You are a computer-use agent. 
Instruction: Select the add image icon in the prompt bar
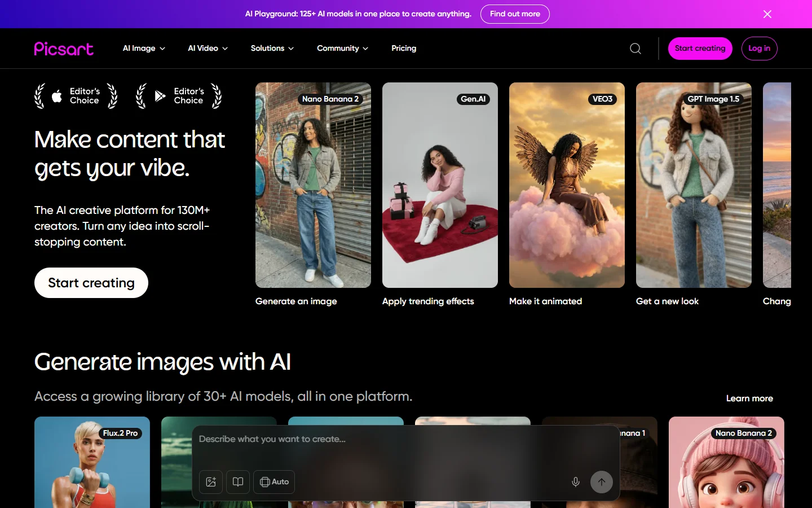(x=210, y=482)
